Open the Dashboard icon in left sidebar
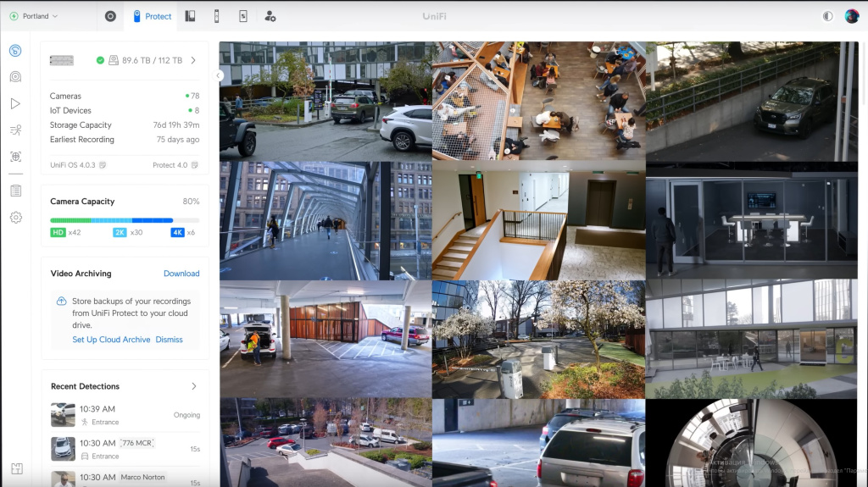Screen dimensions: 868x487 15,51
